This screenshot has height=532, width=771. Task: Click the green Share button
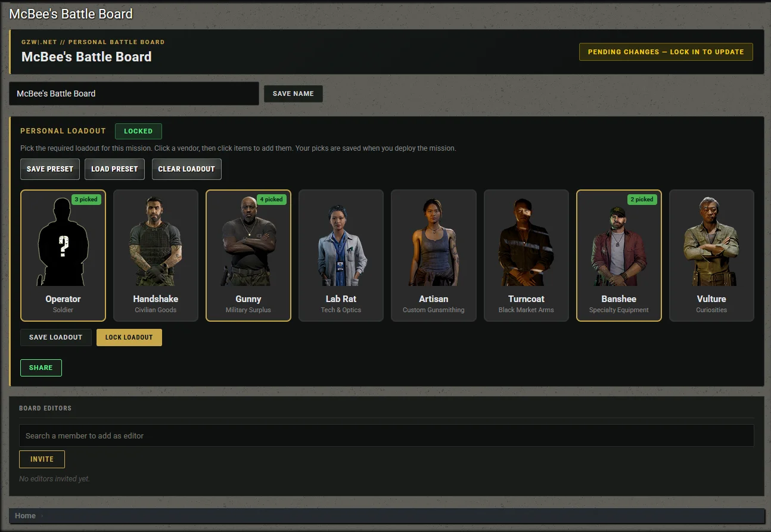click(41, 368)
